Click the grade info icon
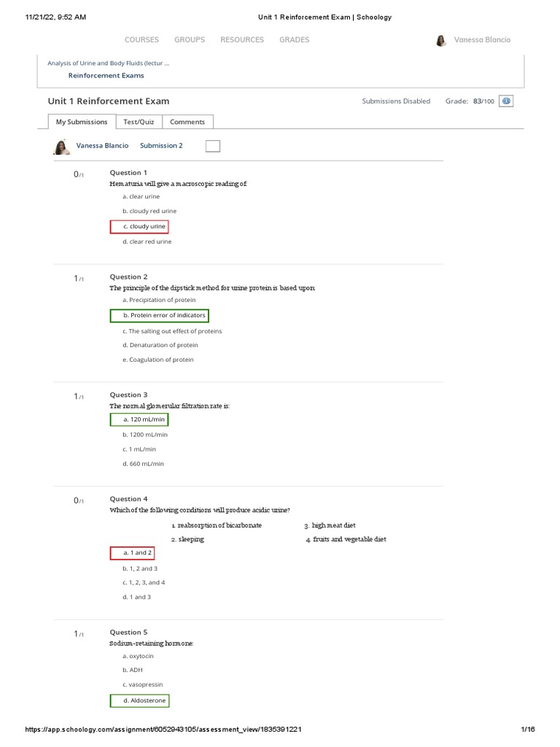This screenshot has height=747, width=560. coord(507,101)
